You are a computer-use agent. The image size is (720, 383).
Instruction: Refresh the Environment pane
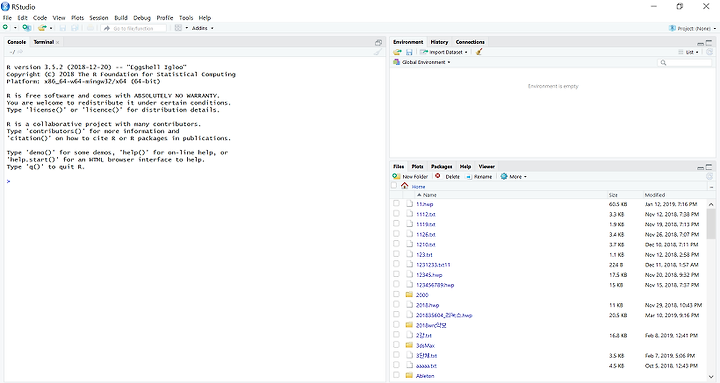pyautogui.click(x=709, y=52)
